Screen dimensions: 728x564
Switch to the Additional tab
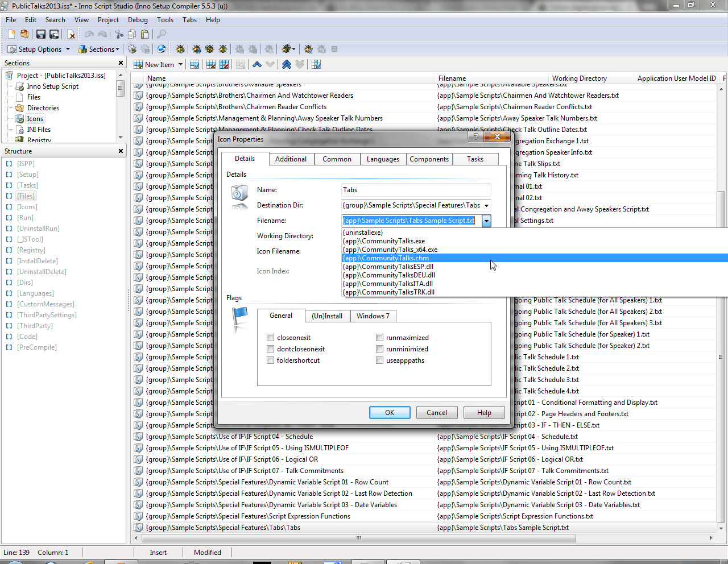tap(291, 159)
